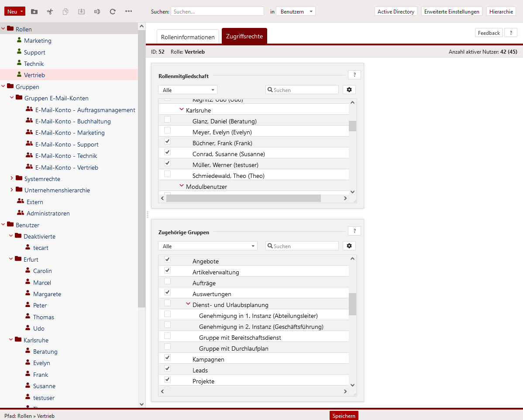This screenshot has height=420, width=523.
Task: Click the scissors cut icon
Action: (50, 12)
